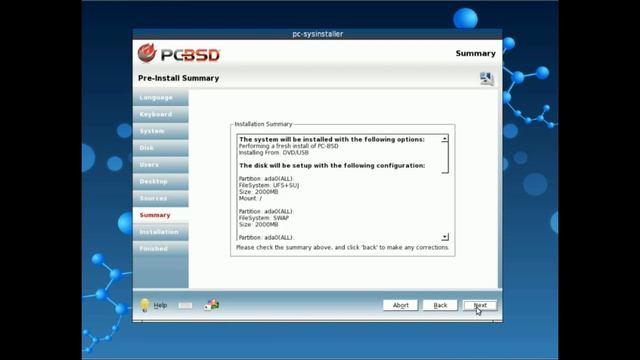Open Help with the lightbulb button
Screen dimensions: 640x360
tap(153, 305)
